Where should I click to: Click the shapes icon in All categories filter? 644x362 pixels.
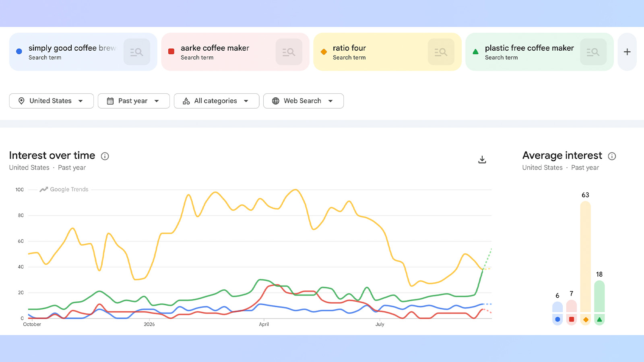pyautogui.click(x=186, y=101)
